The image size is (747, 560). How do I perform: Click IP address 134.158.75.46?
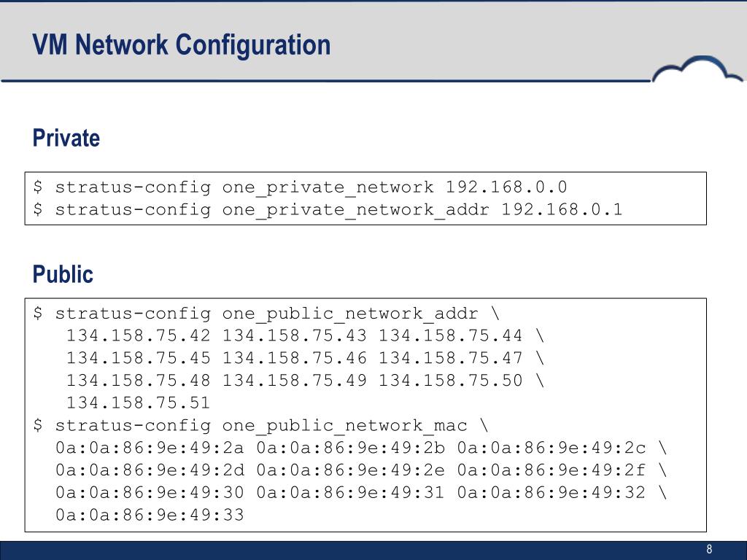295,357
